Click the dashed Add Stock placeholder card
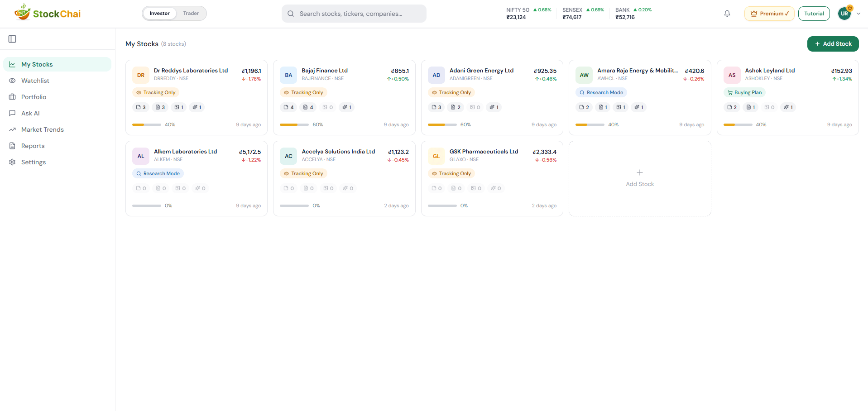The height and width of the screenshot is (411, 868). [640, 178]
